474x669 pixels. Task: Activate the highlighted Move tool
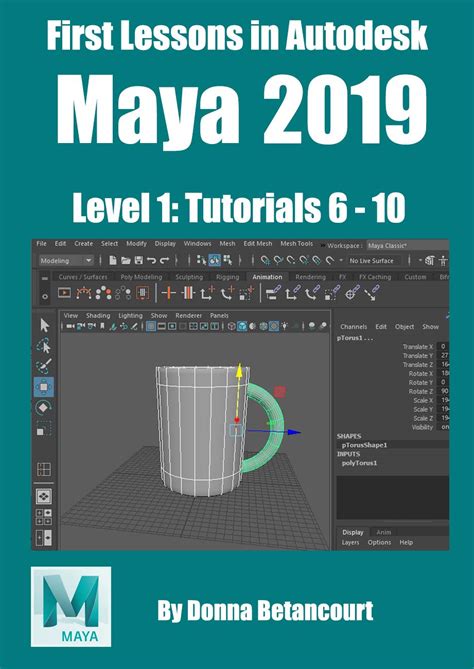click(x=44, y=387)
